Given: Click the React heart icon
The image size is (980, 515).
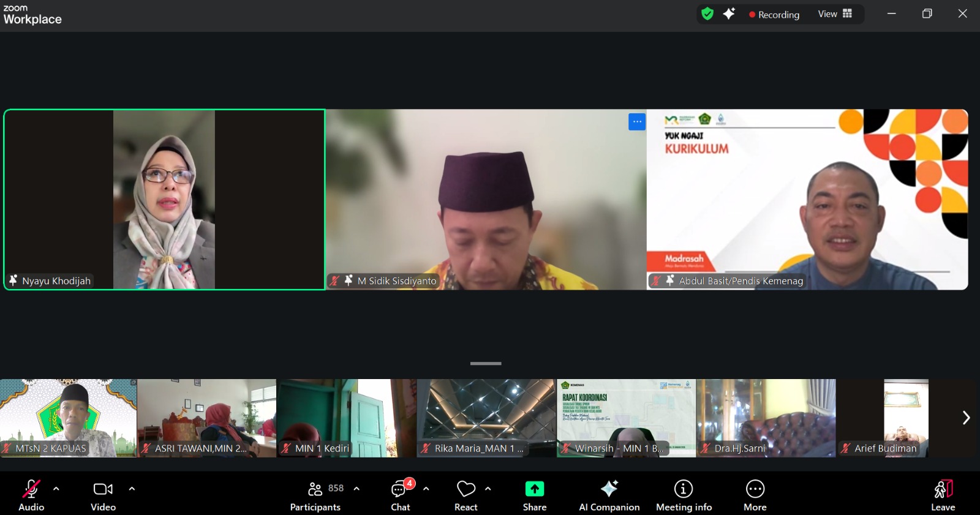Looking at the screenshot, I should 466,489.
